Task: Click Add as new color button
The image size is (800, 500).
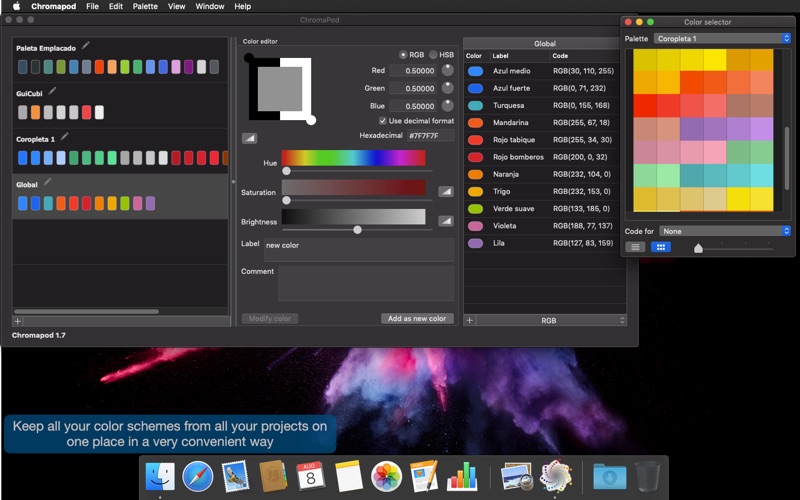Action: (417, 318)
